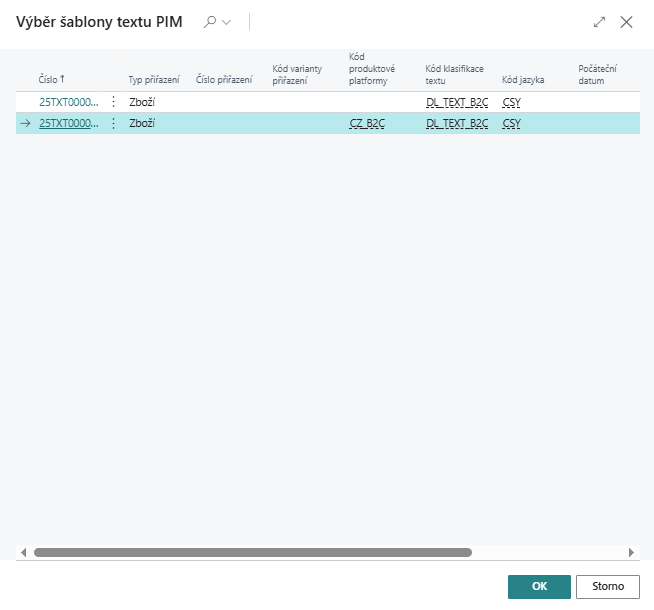Confirm selection with the OK button
The image size is (654, 610).
(539, 587)
